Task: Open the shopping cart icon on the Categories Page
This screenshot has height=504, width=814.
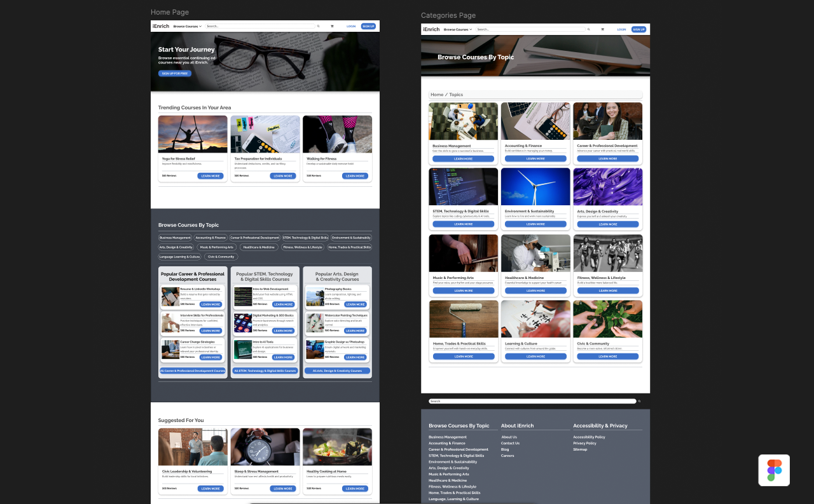Action: tap(602, 29)
